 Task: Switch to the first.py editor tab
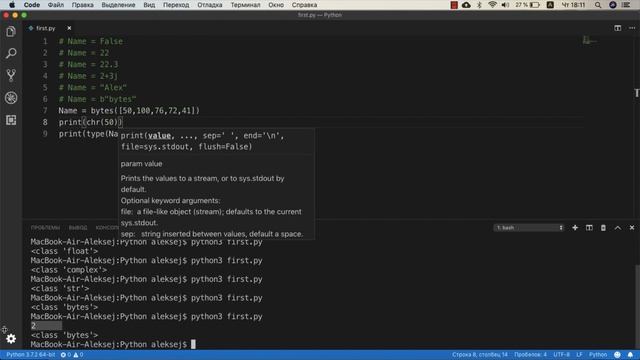click(45, 28)
